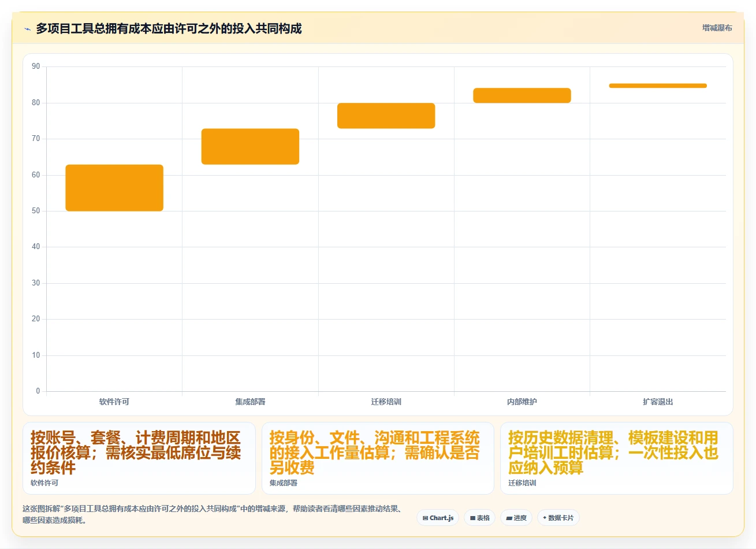Click the 扩容退出 x-axis label

658,402
